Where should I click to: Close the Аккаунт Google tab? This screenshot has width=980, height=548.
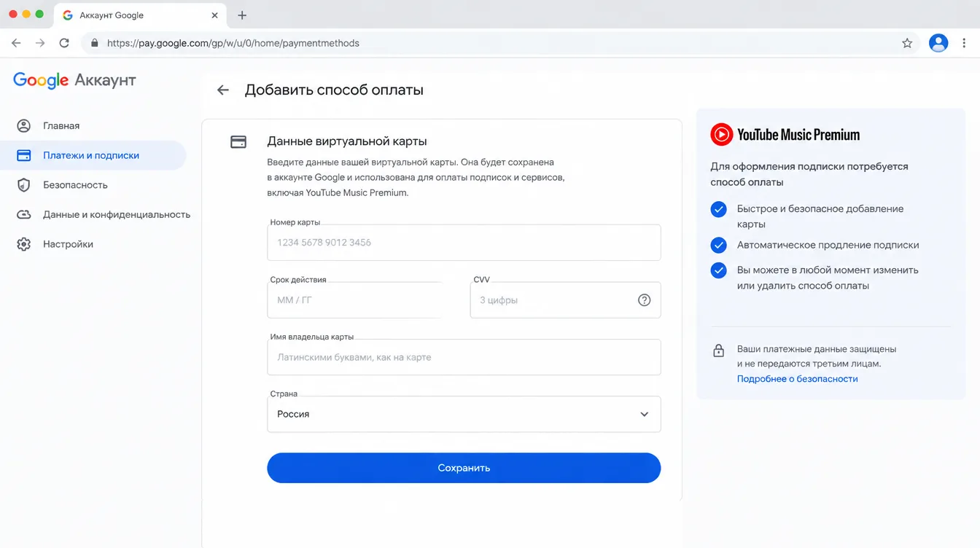point(214,15)
